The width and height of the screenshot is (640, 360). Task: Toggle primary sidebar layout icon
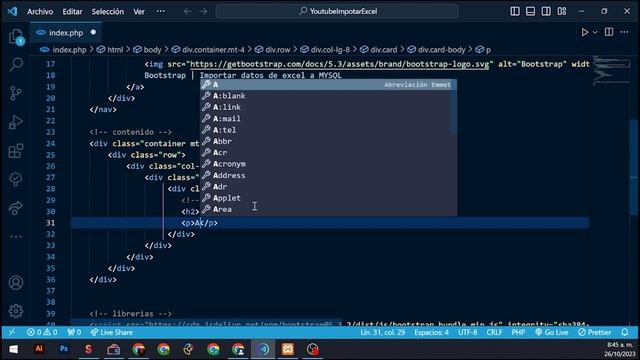point(515,11)
